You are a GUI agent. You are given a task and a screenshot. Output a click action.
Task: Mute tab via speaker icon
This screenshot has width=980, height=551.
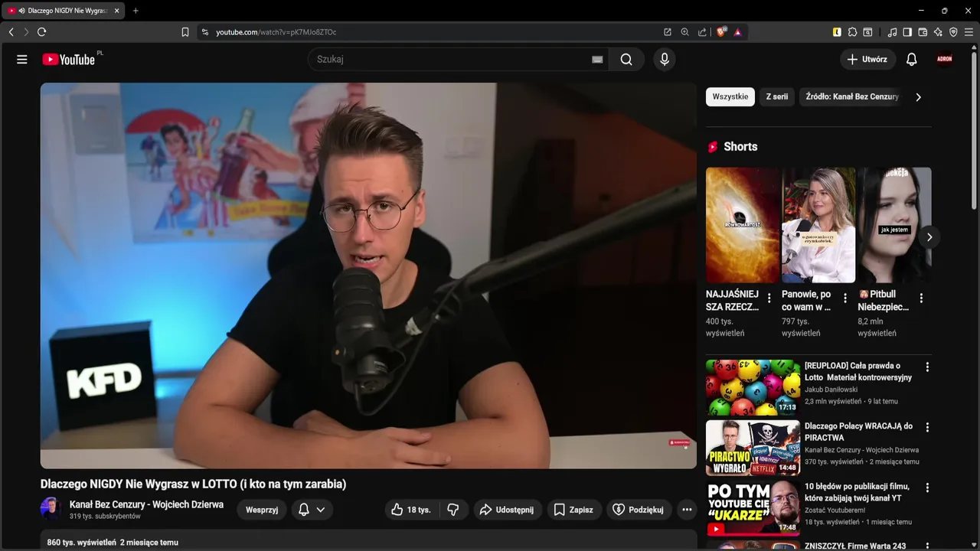click(21, 11)
